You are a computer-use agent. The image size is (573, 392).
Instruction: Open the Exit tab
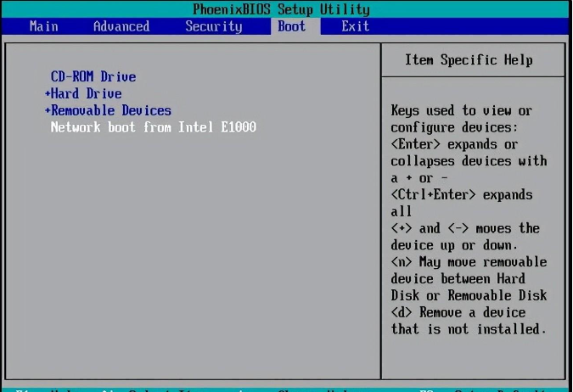coord(355,26)
